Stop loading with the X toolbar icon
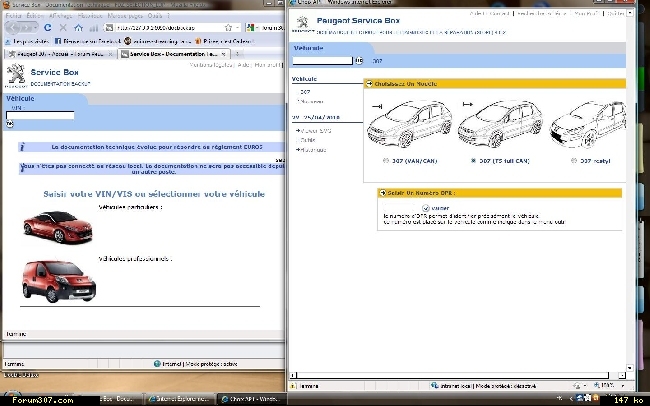Screen dimensions: 650x406 63,28
